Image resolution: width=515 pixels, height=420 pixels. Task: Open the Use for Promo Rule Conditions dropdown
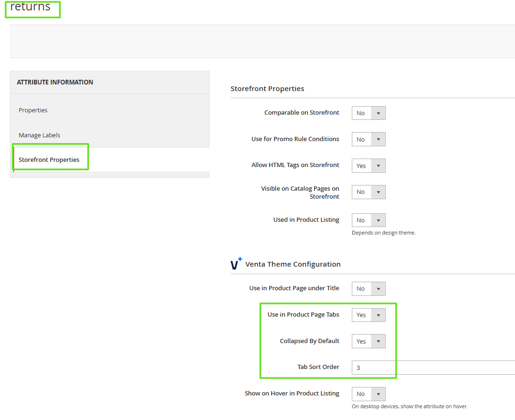[368, 139]
